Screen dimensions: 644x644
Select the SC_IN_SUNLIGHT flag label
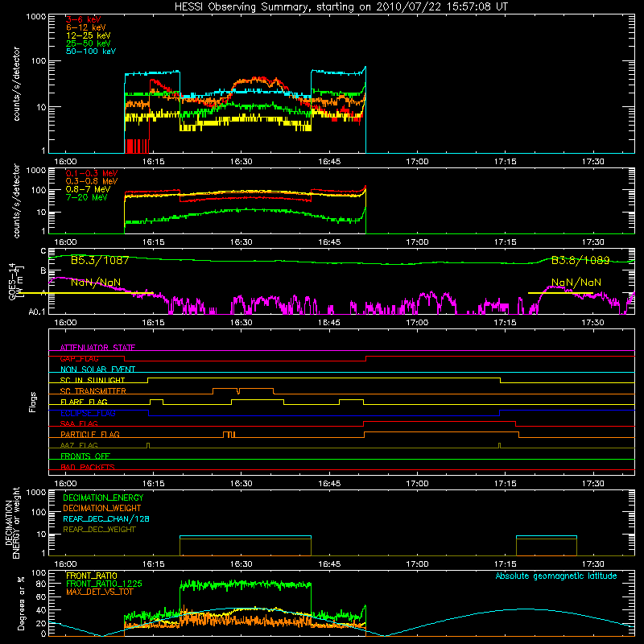tap(93, 380)
